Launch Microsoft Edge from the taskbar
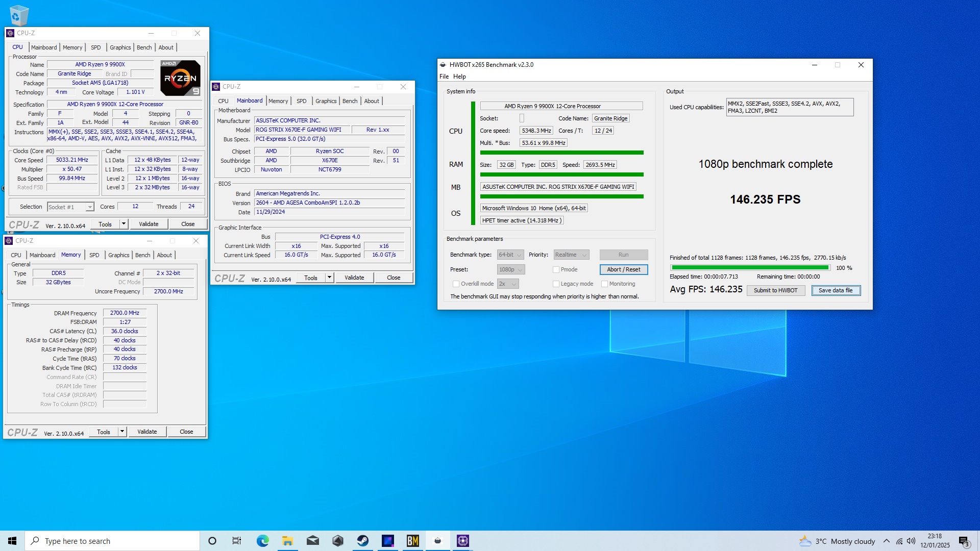Screen dimensions: 980x551 [262, 541]
